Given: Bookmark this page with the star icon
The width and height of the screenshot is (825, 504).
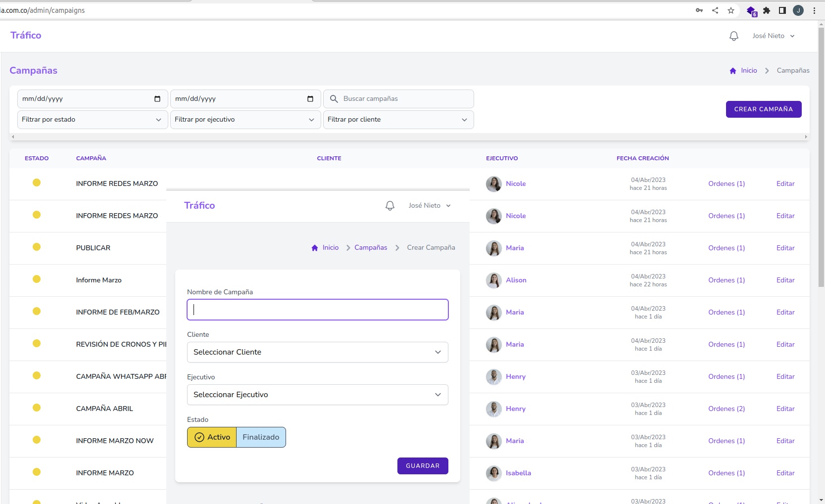Looking at the screenshot, I should tap(730, 10).
